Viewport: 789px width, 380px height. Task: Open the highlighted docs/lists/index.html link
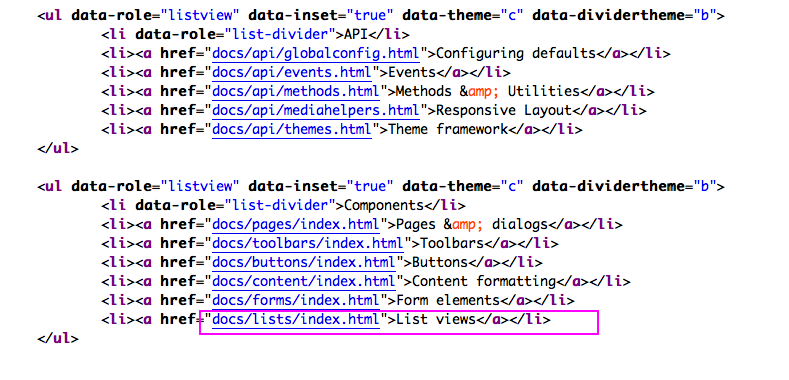pos(296,319)
